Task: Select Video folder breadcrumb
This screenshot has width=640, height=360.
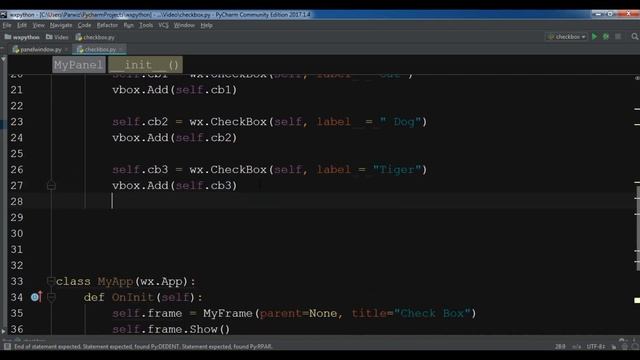Action: (x=57, y=37)
